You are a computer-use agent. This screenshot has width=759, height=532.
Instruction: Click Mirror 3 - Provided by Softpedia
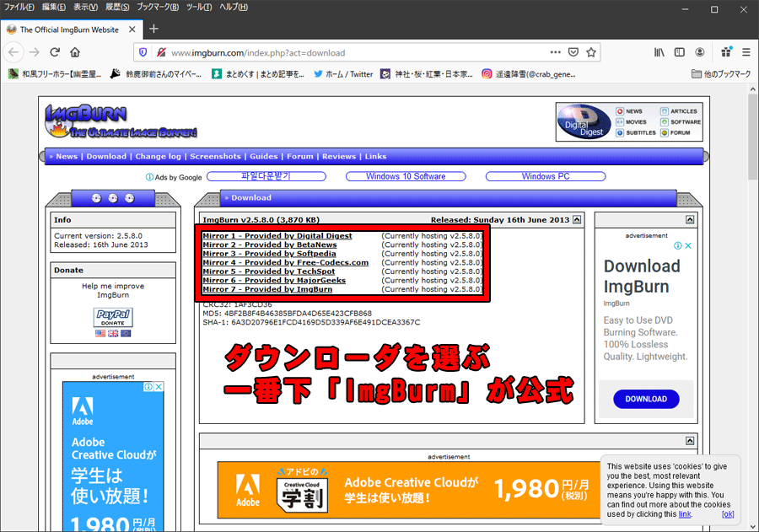[269, 254]
